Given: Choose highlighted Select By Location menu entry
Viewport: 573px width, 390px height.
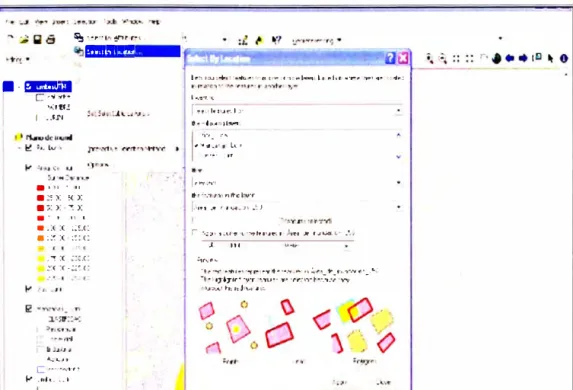Looking at the screenshot, I should (x=133, y=52).
